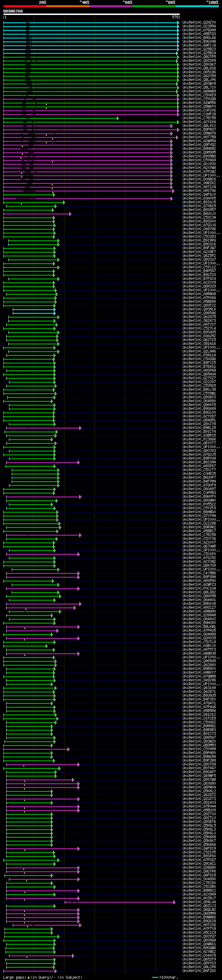Select the UniRef100_A2Y1K4 label

point(199,122)
